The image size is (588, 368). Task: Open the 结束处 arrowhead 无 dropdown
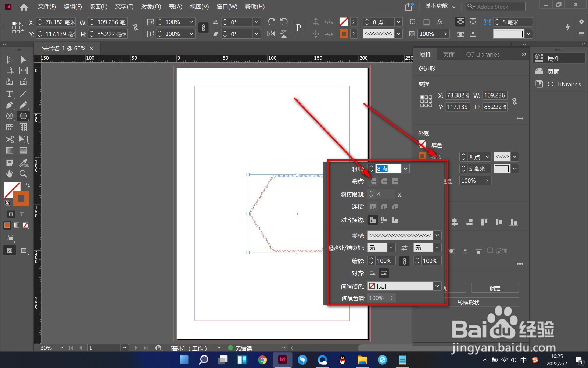[x=437, y=248]
